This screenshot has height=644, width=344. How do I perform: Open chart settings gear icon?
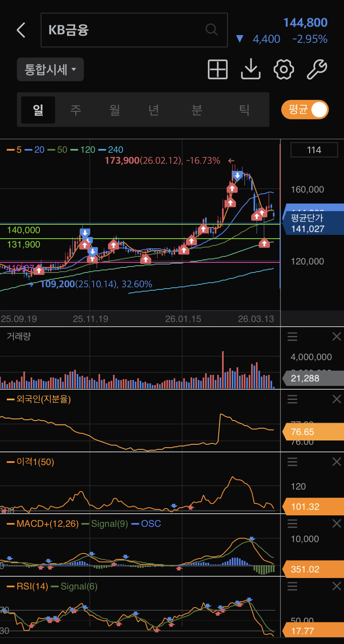pos(284,69)
